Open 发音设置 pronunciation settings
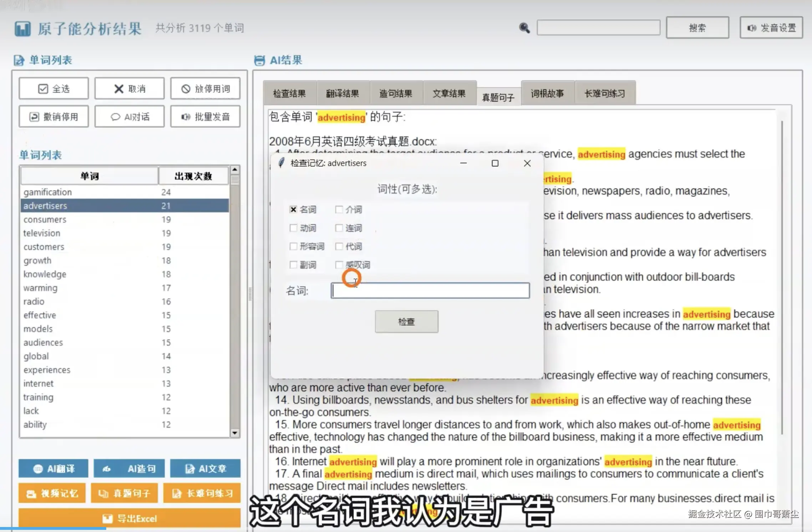Image resolution: width=812 pixels, height=532 pixels. (771, 27)
